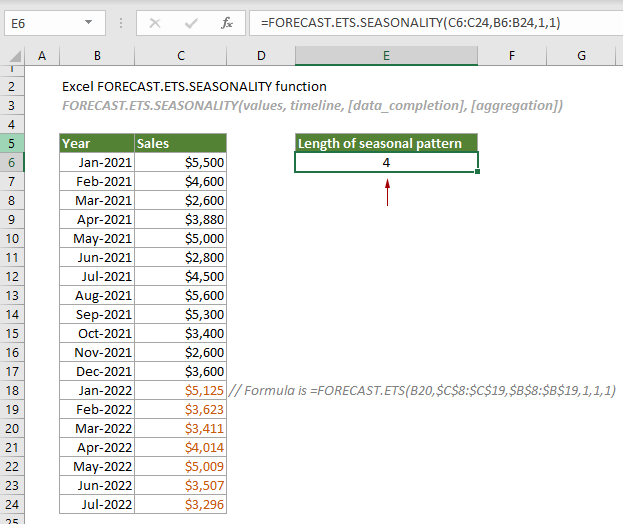This screenshot has height=524, width=623.
Task: Select row 5 header
Action: (x=12, y=143)
